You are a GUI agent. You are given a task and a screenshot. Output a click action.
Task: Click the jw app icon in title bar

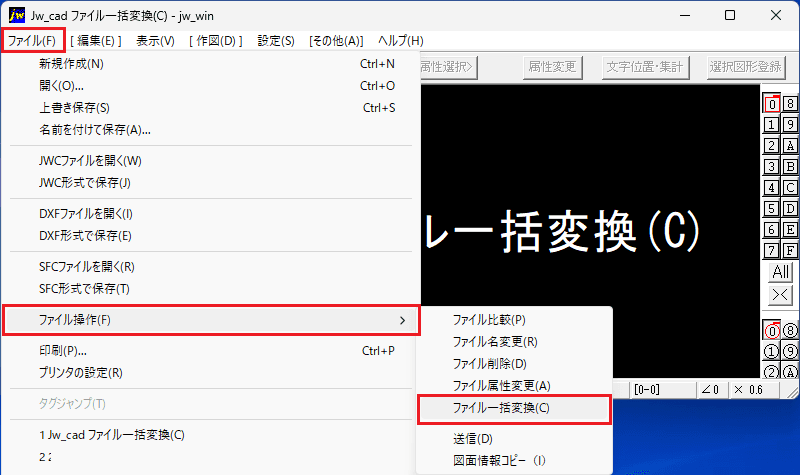pos(16,15)
